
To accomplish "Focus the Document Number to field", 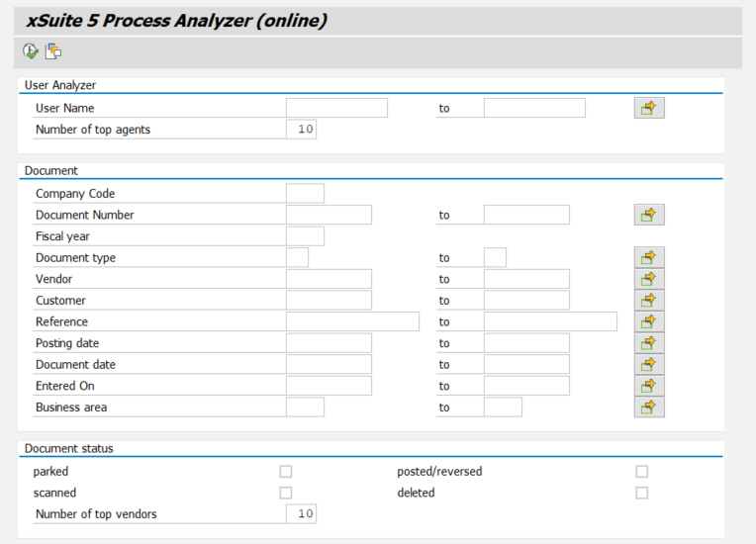I will click(526, 215).
